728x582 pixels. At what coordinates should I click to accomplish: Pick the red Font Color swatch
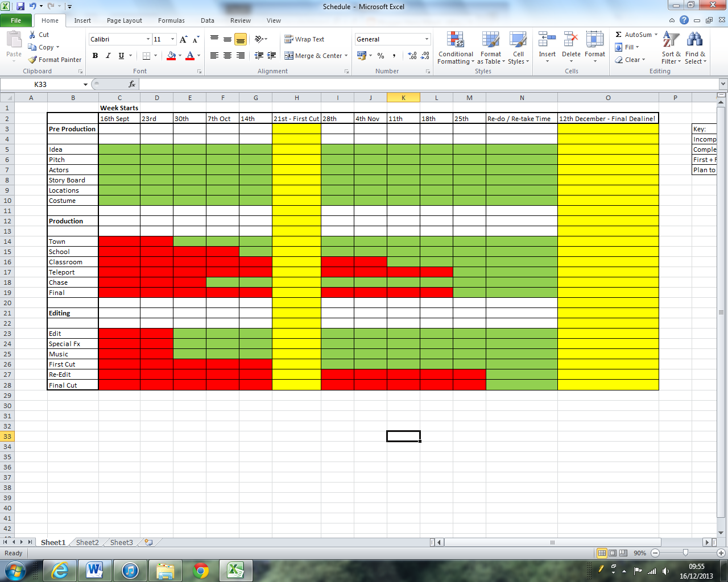190,59
